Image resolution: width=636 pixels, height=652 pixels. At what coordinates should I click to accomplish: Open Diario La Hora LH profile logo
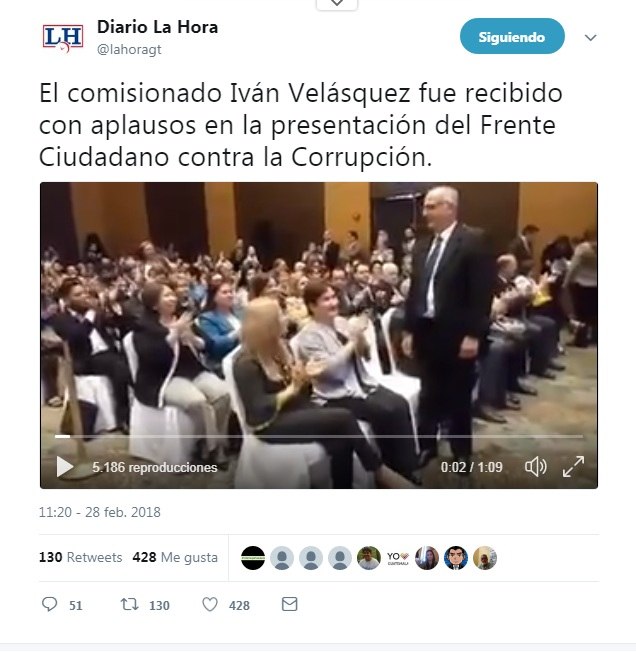click(x=63, y=38)
